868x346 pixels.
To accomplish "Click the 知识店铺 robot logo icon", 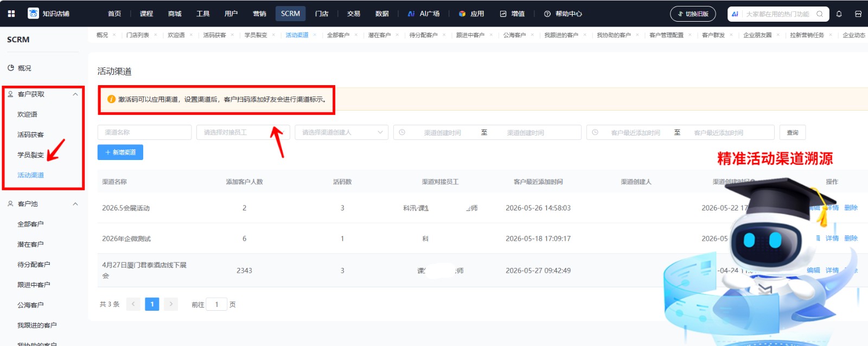I will coord(33,14).
